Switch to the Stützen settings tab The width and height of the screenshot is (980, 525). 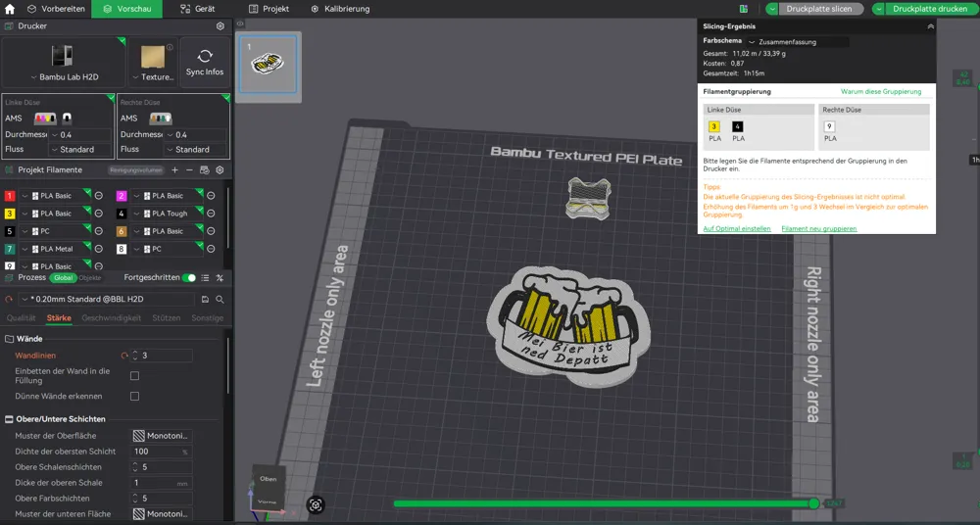click(x=167, y=318)
